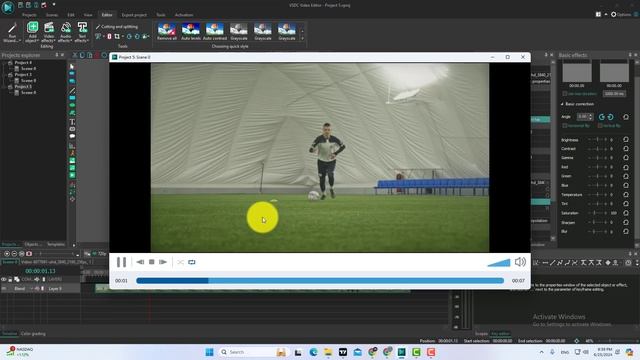Open Add object dropdown
The image size is (640, 360).
[x=32, y=33]
